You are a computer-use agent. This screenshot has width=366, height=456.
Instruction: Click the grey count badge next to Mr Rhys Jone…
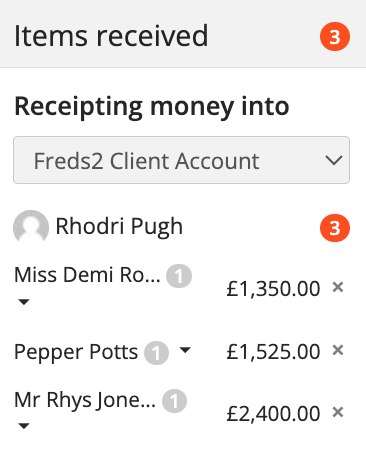(174, 401)
